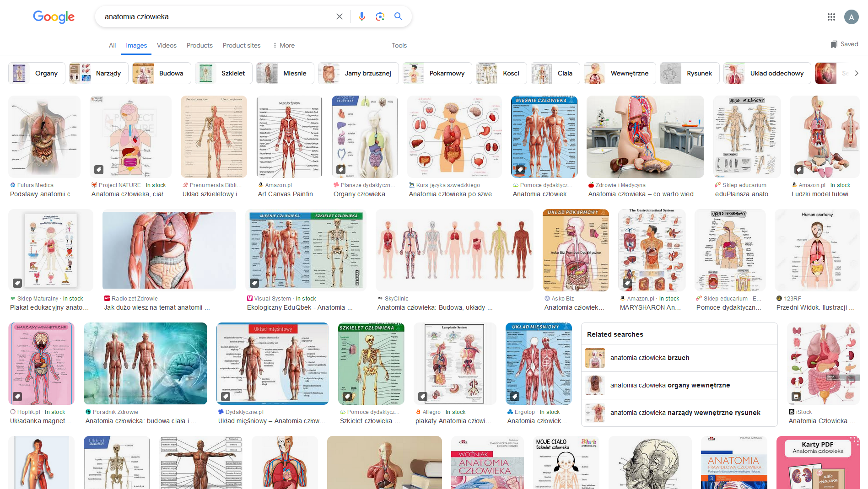The width and height of the screenshot is (868, 489).
Task: Start voice search with microphone icon
Action: tap(361, 16)
